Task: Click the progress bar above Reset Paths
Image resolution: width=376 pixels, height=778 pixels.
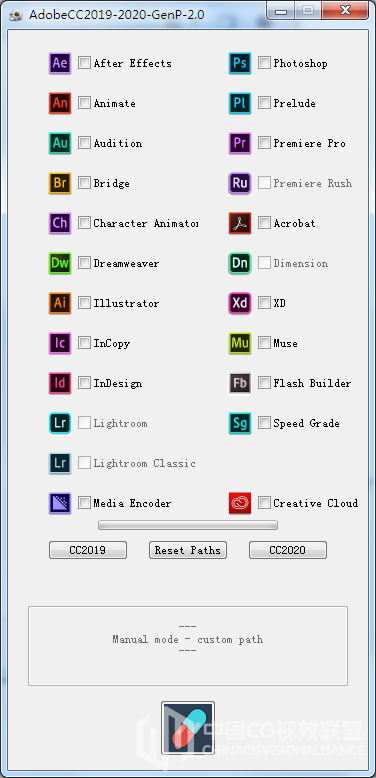Action: pos(188,525)
